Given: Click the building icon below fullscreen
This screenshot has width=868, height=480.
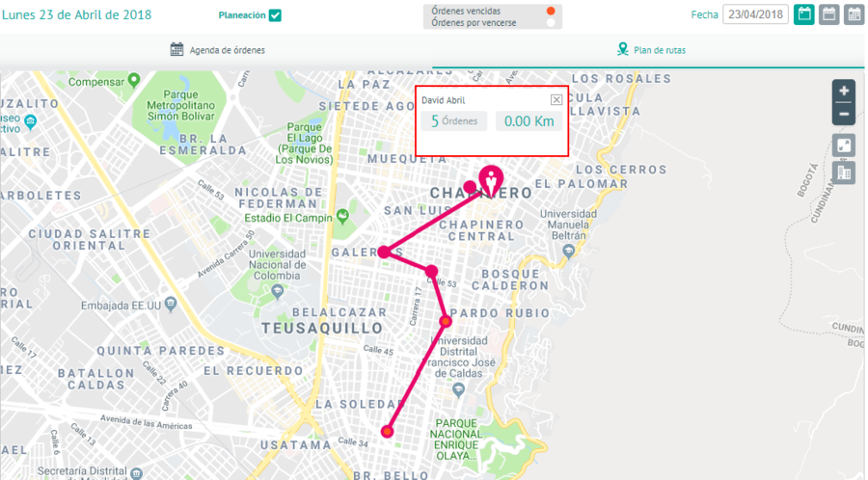Looking at the screenshot, I should tap(844, 173).
